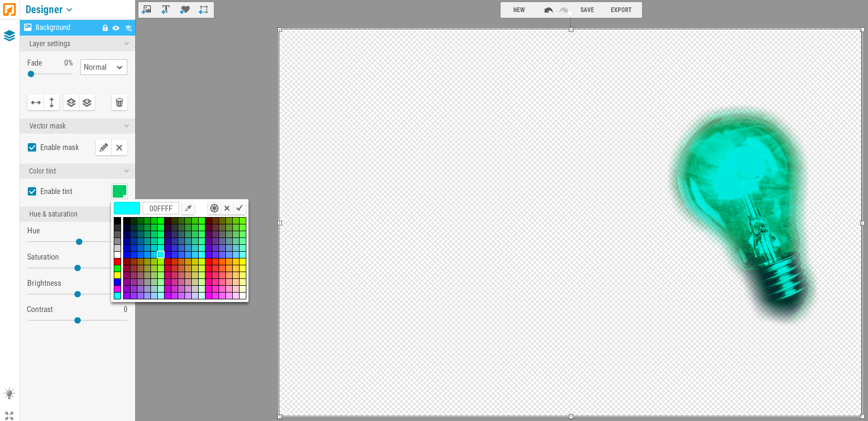This screenshot has width=868, height=421.
Task: Confirm color with the checkmark icon
Action: point(240,208)
